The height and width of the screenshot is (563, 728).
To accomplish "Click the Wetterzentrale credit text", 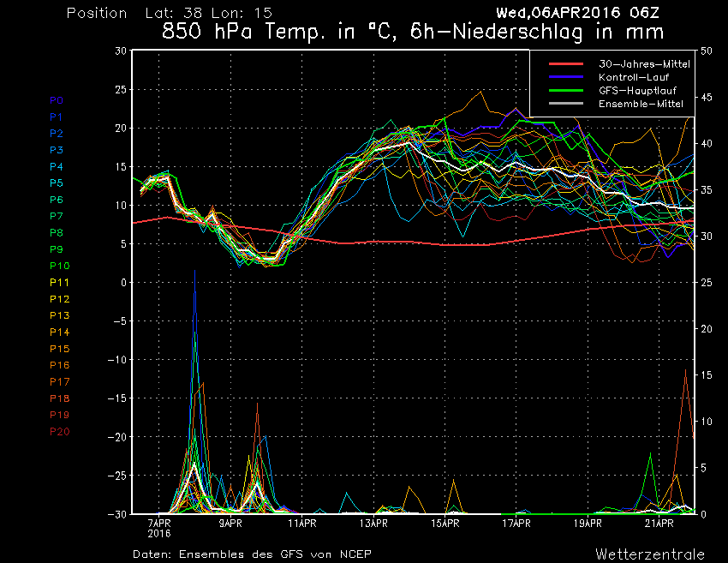I will pyautogui.click(x=650, y=554).
